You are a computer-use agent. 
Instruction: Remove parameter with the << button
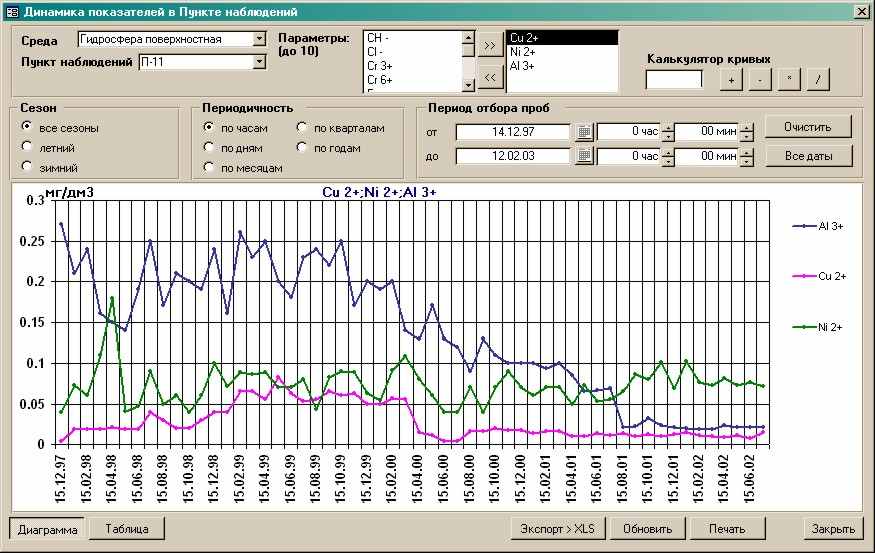tap(490, 78)
